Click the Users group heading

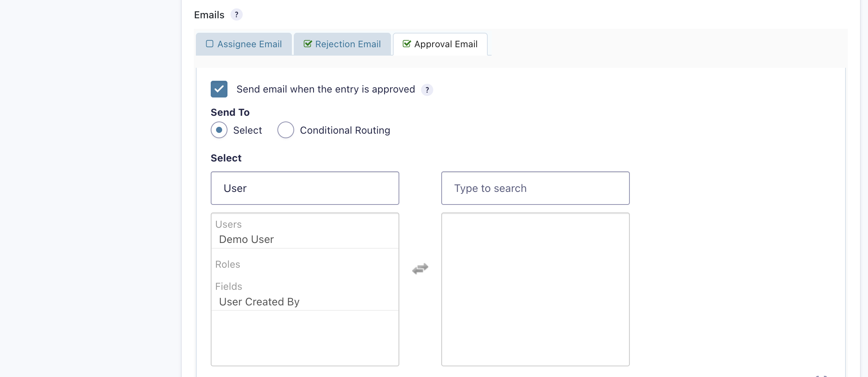228,225
